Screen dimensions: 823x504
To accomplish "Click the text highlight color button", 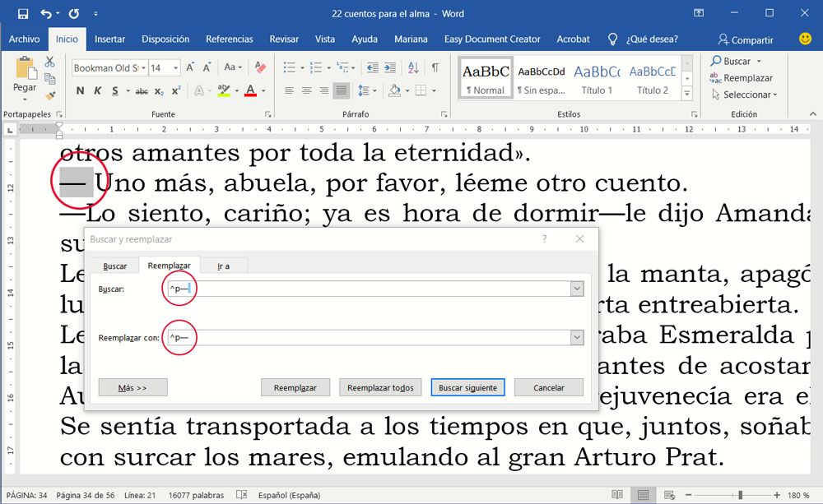I will (x=224, y=90).
